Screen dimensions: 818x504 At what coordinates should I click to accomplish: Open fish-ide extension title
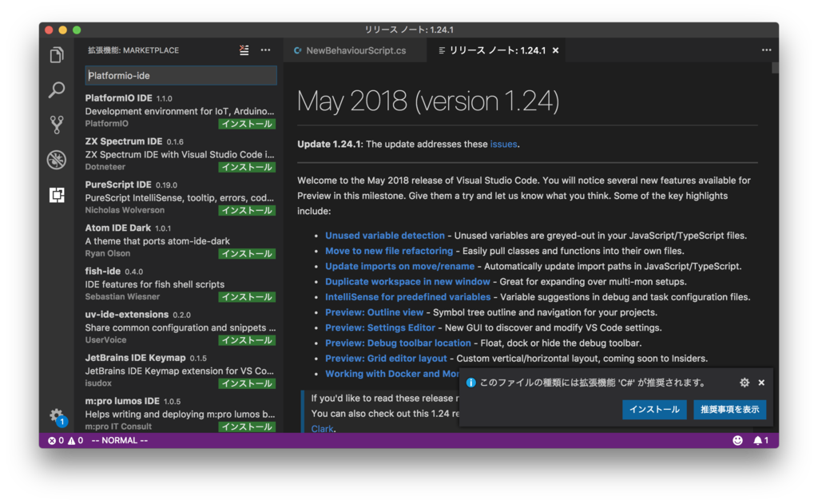pos(103,272)
